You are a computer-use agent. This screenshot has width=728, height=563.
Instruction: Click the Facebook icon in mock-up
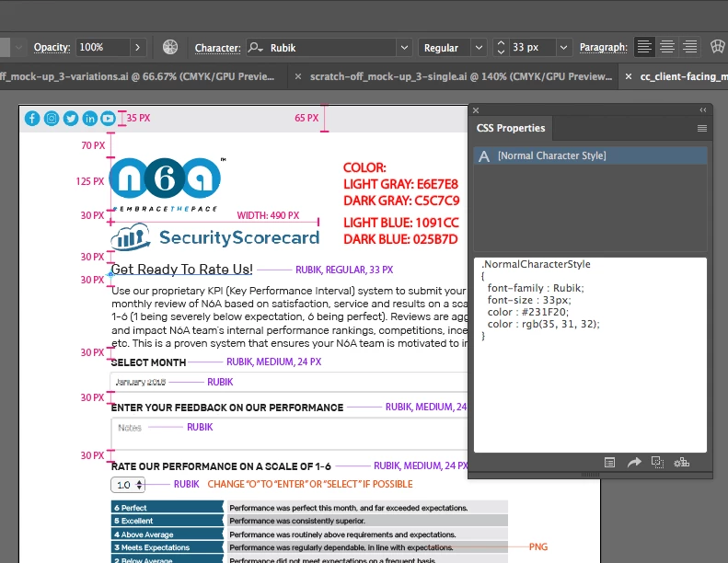tap(32, 119)
